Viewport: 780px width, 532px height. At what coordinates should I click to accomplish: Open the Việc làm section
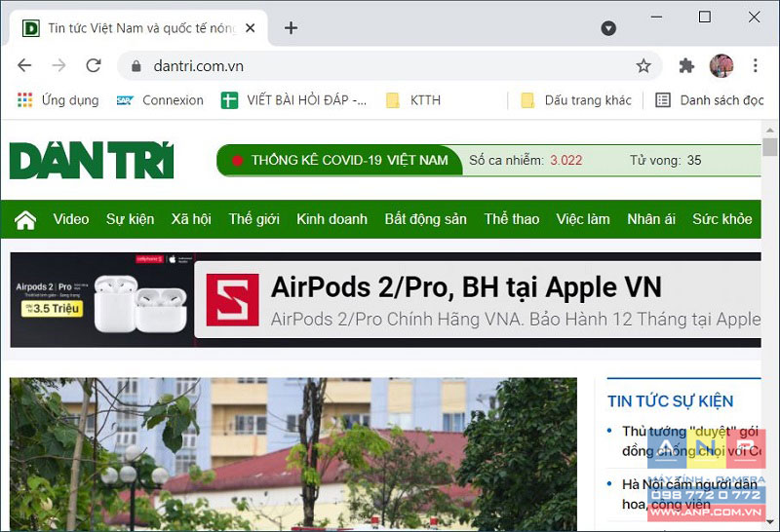coord(583,219)
